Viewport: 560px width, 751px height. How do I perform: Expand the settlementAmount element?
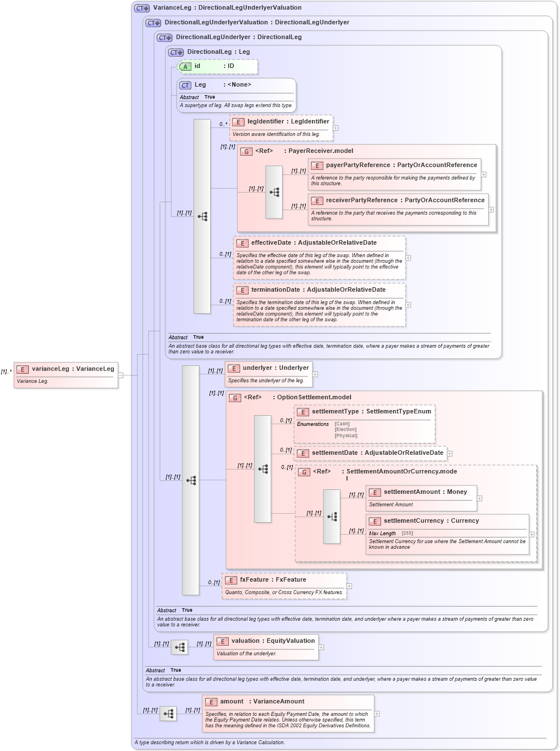pos(480,498)
